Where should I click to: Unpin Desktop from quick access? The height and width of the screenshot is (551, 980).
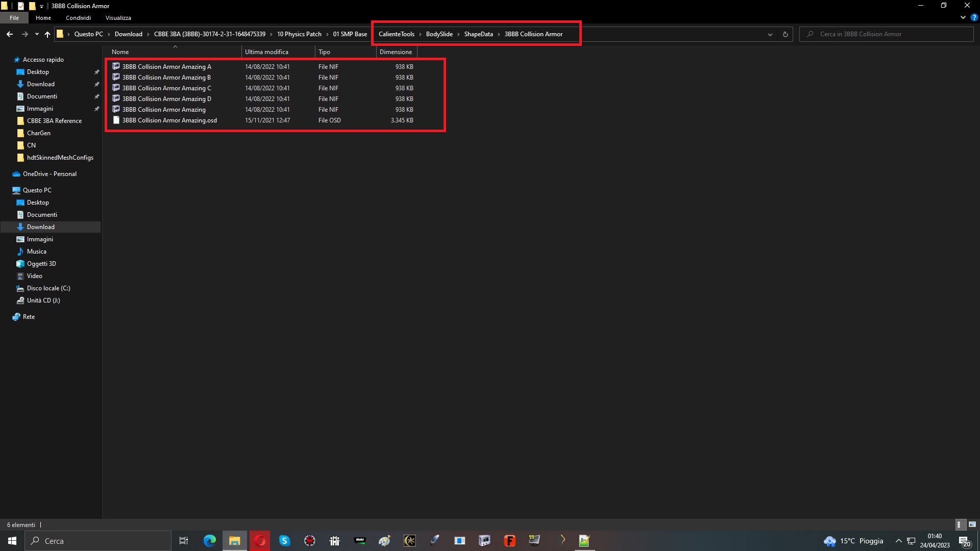[x=96, y=72]
